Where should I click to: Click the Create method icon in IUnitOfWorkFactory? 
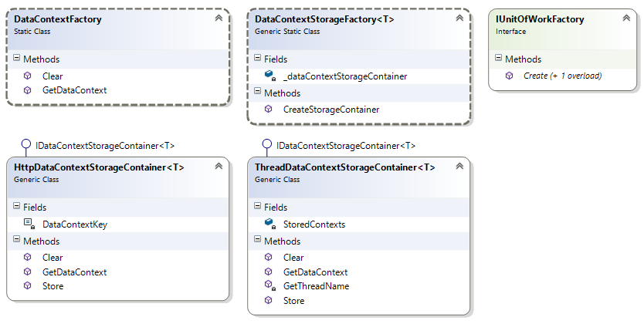coord(509,76)
